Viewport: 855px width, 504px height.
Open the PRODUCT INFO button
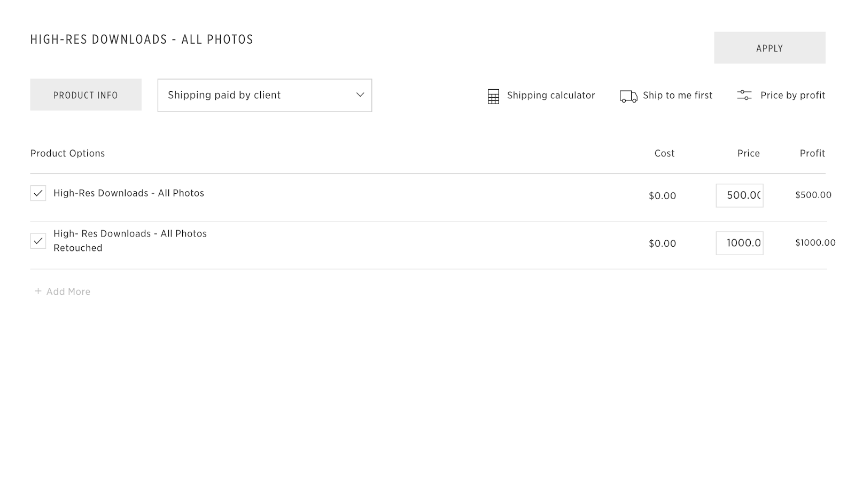[x=85, y=95]
